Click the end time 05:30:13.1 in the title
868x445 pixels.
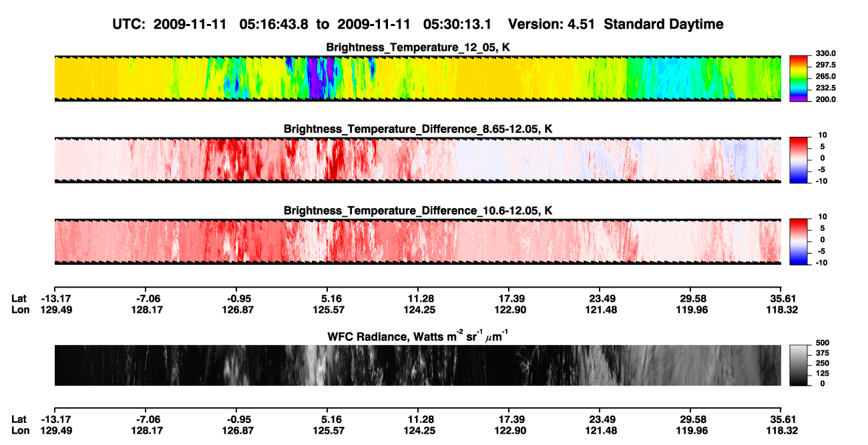(458, 24)
